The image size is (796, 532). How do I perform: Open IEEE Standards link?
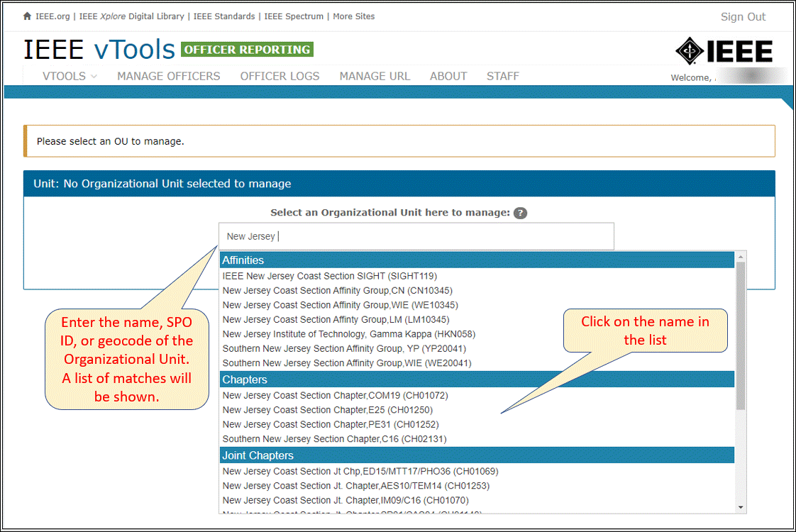click(224, 16)
